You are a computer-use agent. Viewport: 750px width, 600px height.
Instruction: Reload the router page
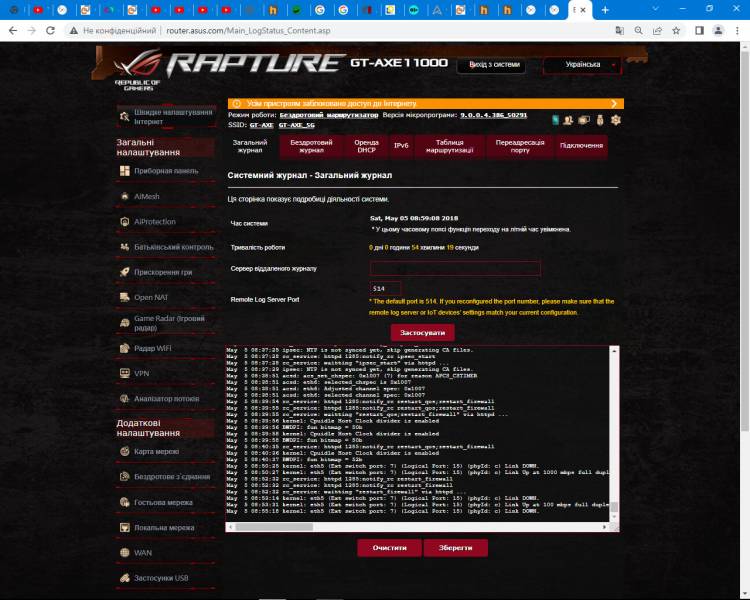tap(50, 31)
